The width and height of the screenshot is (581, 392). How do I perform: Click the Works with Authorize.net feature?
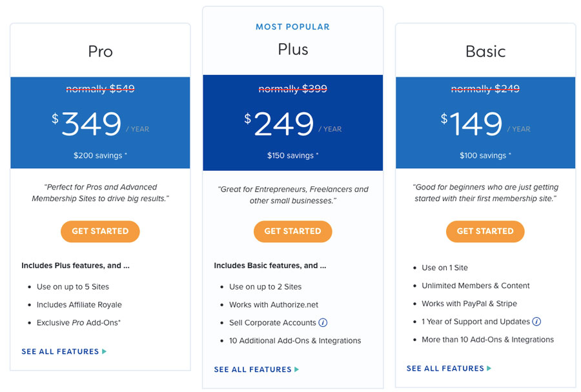[x=274, y=305]
